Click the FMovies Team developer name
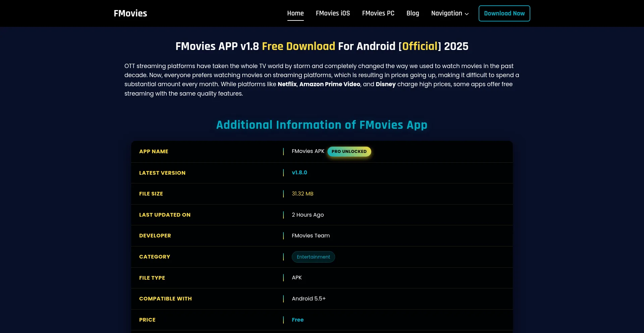Screen dimensions: 644x333 [311, 236]
